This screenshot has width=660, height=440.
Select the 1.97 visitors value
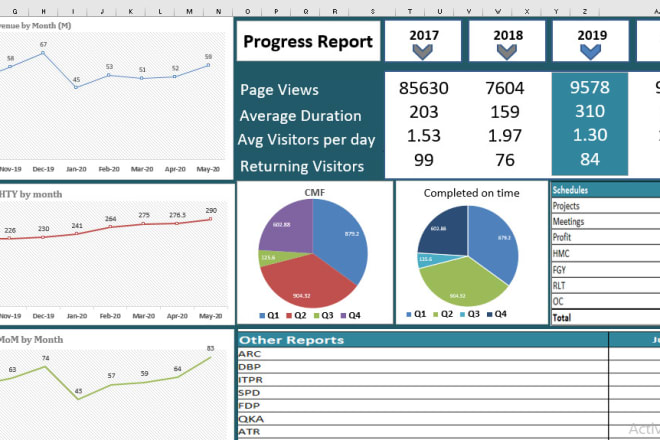(505, 136)
